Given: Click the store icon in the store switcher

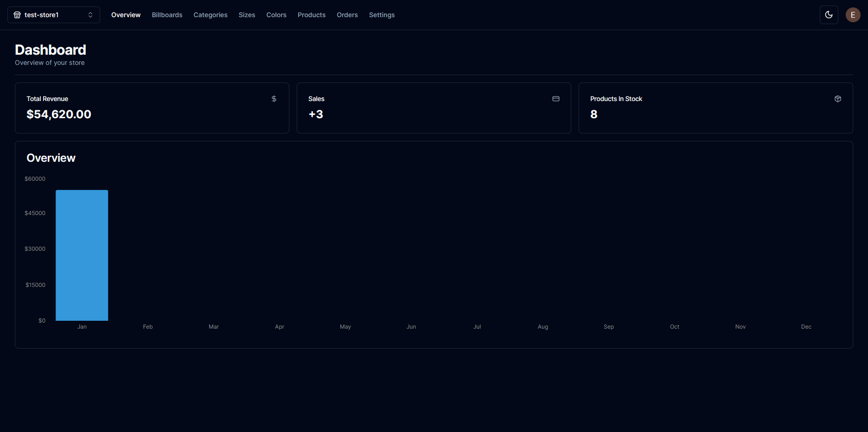Looking at the screenshot, I should [x=17, y=14].
